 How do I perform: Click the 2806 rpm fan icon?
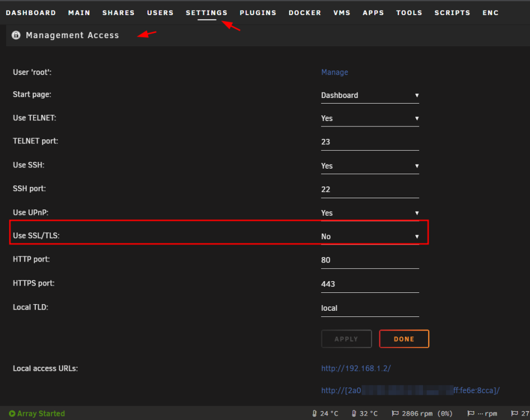click(x=395, y=414)
